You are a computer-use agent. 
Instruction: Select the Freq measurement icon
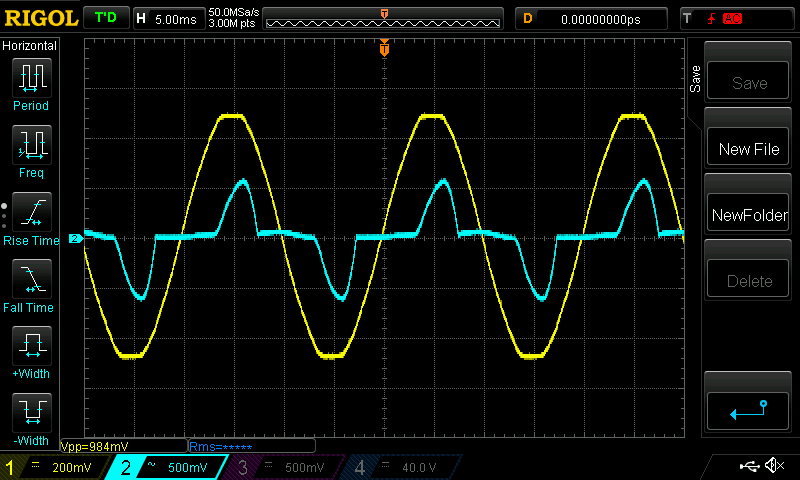click(x=31, y=145)
